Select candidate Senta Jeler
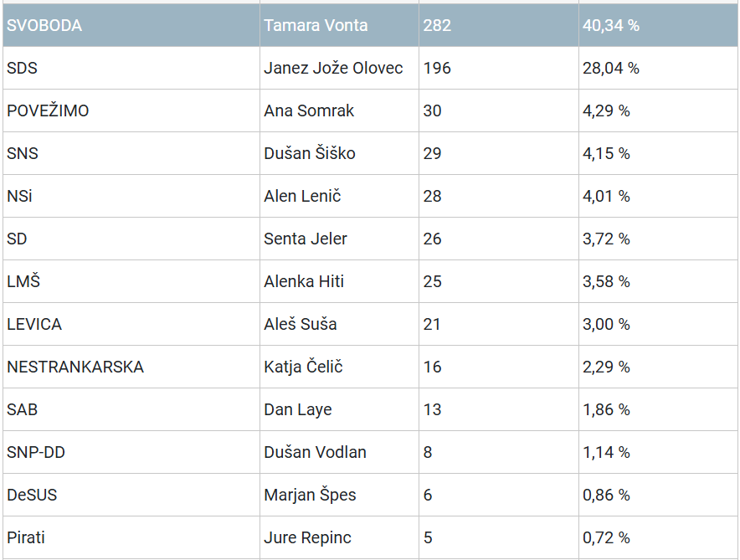 click(306, 239)
